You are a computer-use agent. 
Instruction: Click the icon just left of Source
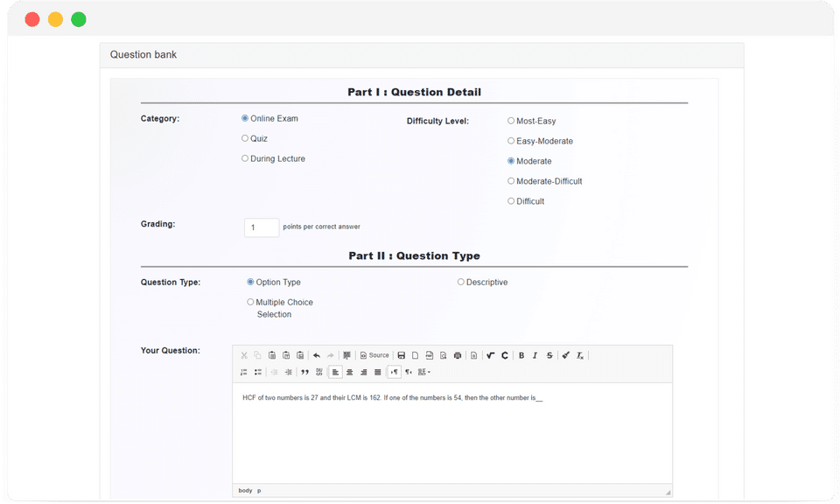(x=346, y=355)
